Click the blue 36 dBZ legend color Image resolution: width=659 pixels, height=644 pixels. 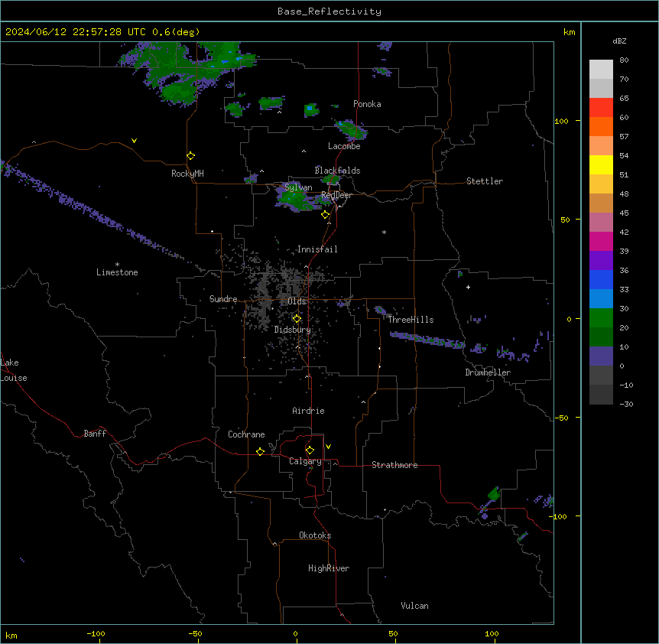pyautogui.click(x=601, y=279)
